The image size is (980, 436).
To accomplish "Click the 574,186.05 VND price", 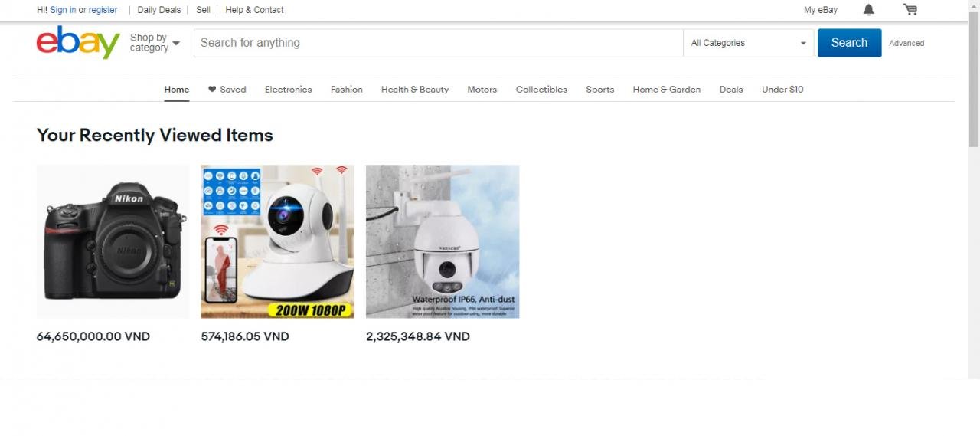I will pyautogui.click(x=245, y=336).
